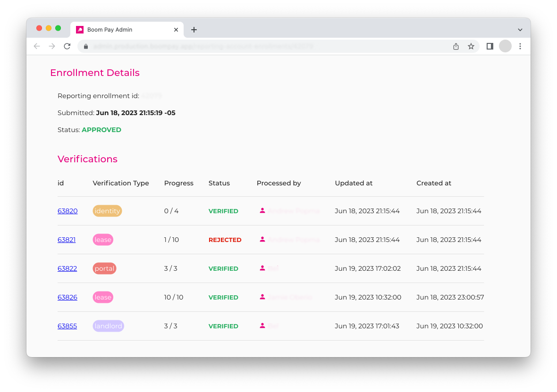The height and width of the screenshot is (392, 557).
Task: Click the back navigation arrow
Action: [36, 46]
